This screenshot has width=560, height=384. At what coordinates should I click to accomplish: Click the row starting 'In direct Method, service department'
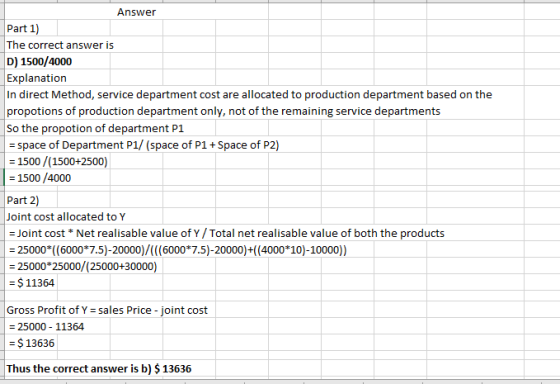pos(249,95)
